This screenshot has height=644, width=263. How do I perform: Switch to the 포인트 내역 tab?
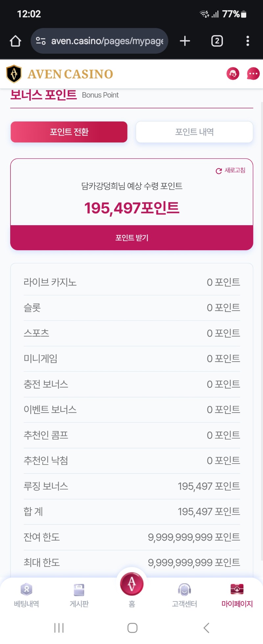pos(194,132)
